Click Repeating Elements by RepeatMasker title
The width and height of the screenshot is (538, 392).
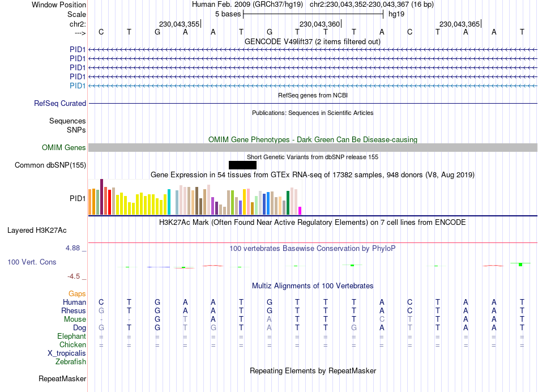313,370
